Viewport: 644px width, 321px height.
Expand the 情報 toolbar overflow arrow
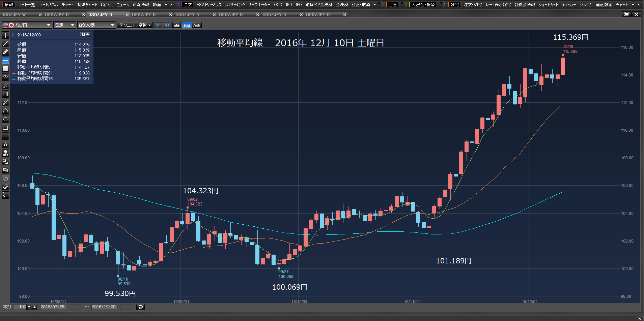pyautogui.click(x=166, y=5)
